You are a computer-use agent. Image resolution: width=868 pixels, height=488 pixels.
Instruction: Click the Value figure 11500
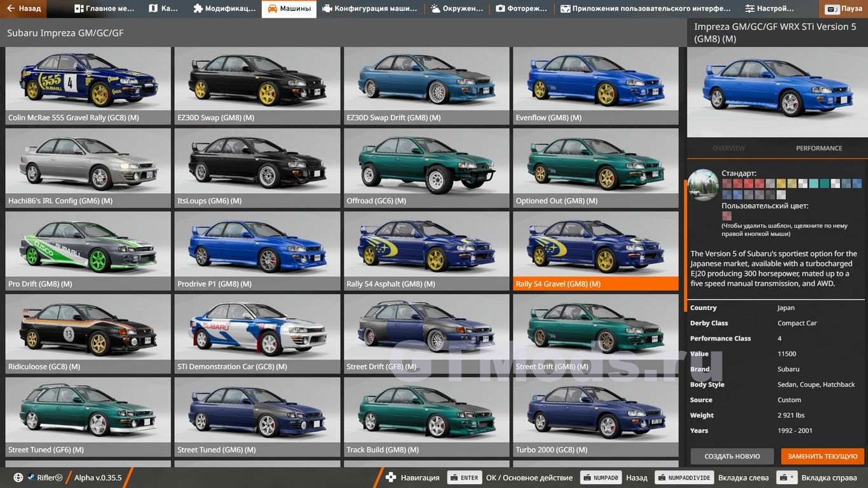click(x=787, y=354)
